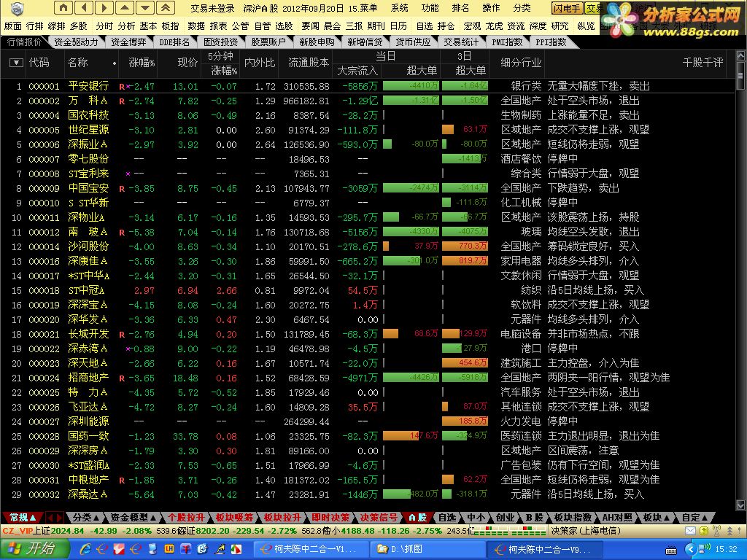Click the 自选 toolbar item in second row

(425, 26)
